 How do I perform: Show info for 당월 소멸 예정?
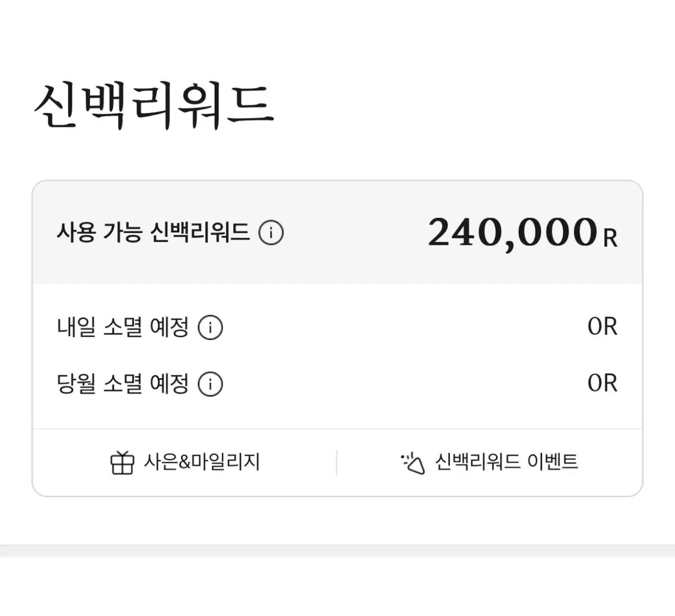click(210, 384)
